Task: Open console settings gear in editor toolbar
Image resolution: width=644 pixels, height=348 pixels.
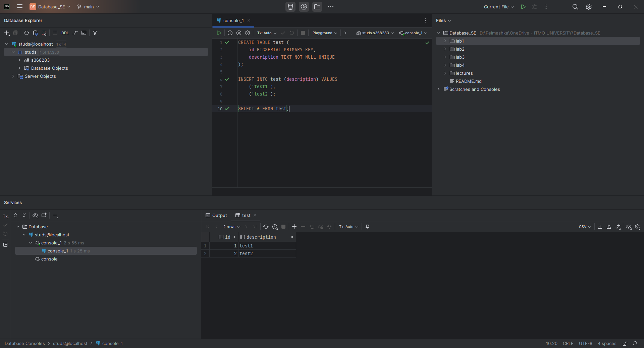Action: [248, 33]
